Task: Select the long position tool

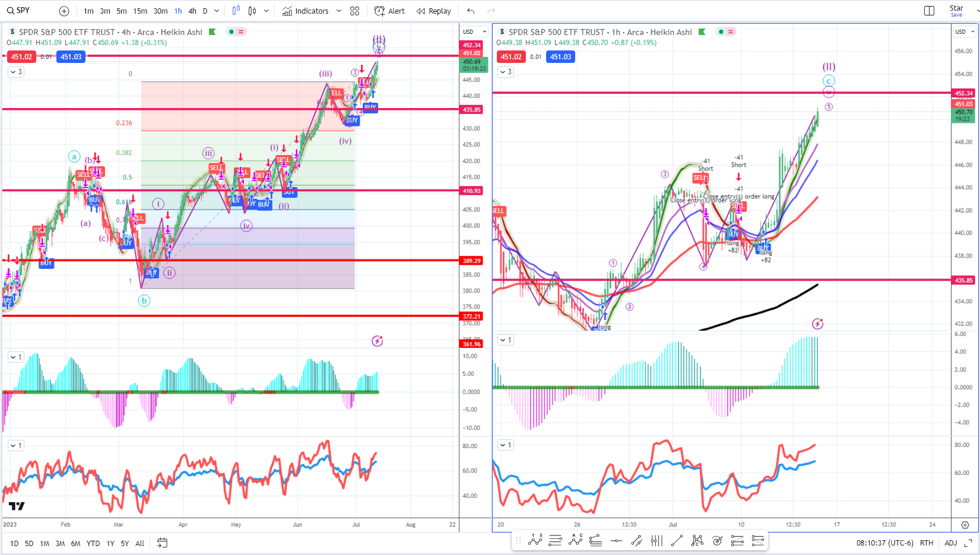Action: (737, 540)
